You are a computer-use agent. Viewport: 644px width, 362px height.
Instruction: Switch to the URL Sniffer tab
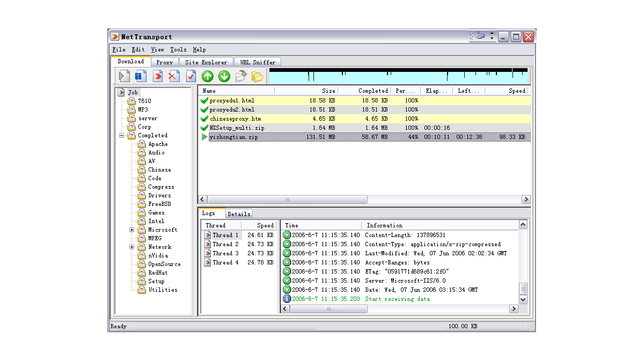click(x=257, y=61)
